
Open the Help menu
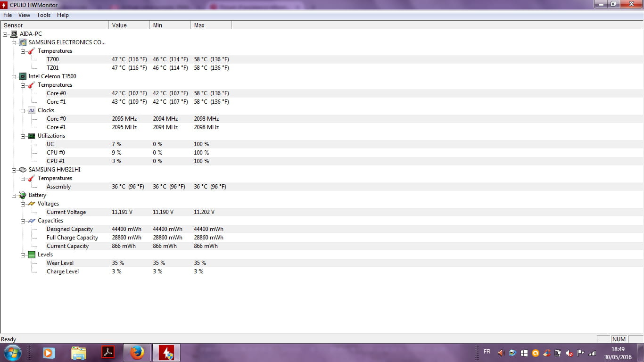[x=63, y=15]
